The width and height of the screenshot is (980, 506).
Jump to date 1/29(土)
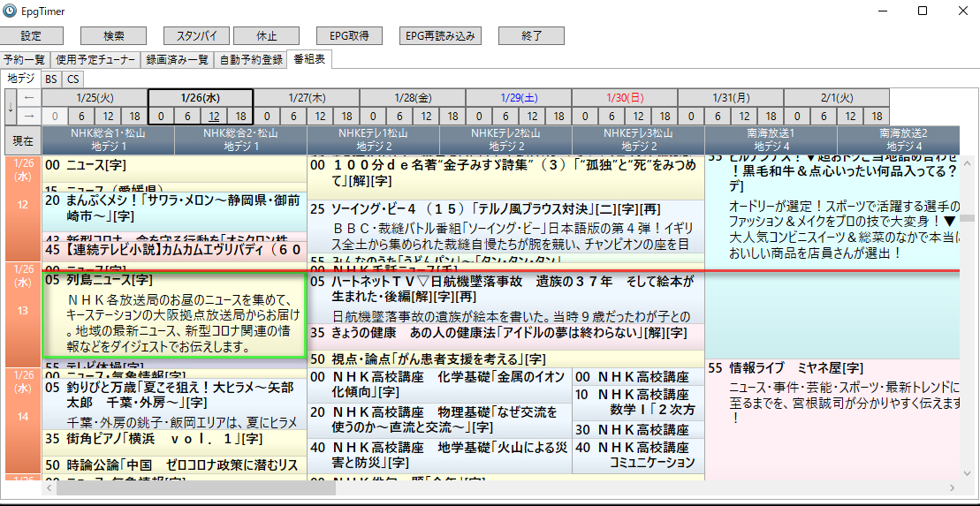(x=518, y=98)
